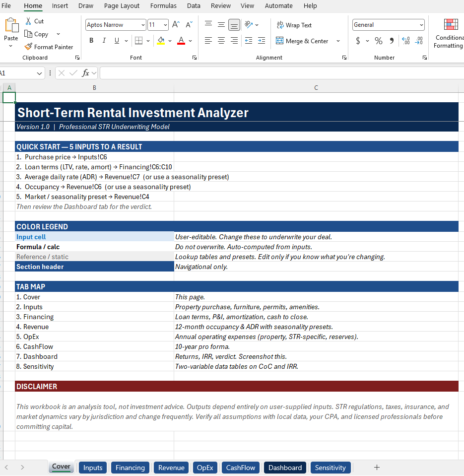Open the font name dropdown Aptos Narrow

tap(143, 25)
